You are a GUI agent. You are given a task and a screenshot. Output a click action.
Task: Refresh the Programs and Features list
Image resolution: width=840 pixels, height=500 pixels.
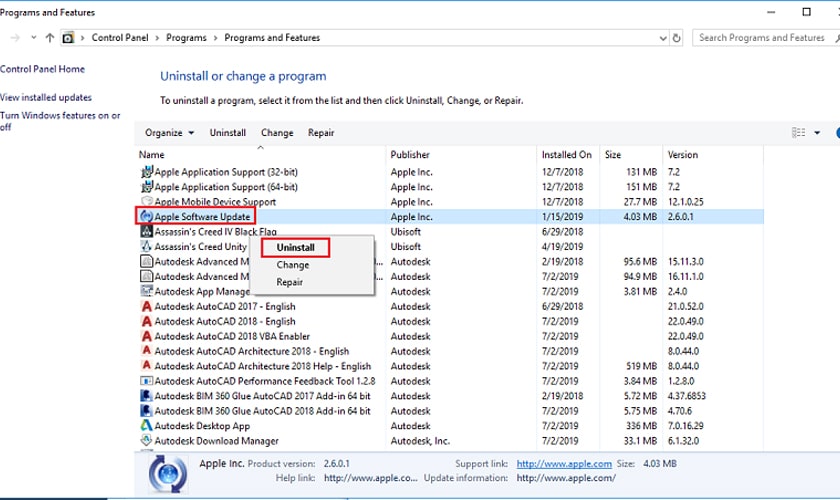(x=677, y=38)
